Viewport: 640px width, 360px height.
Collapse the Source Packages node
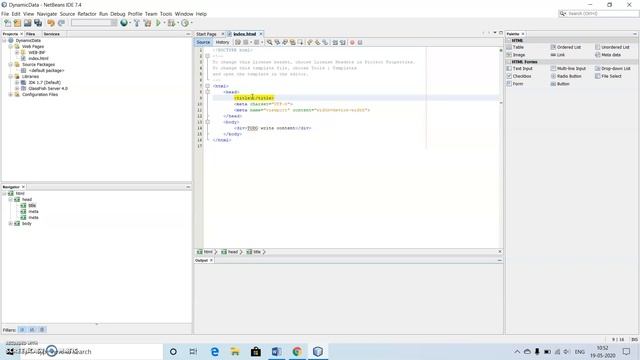point(10,64)
